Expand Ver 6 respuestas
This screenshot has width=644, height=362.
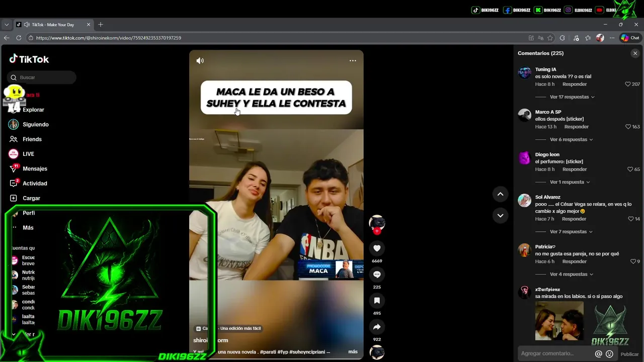click(571, 140)
